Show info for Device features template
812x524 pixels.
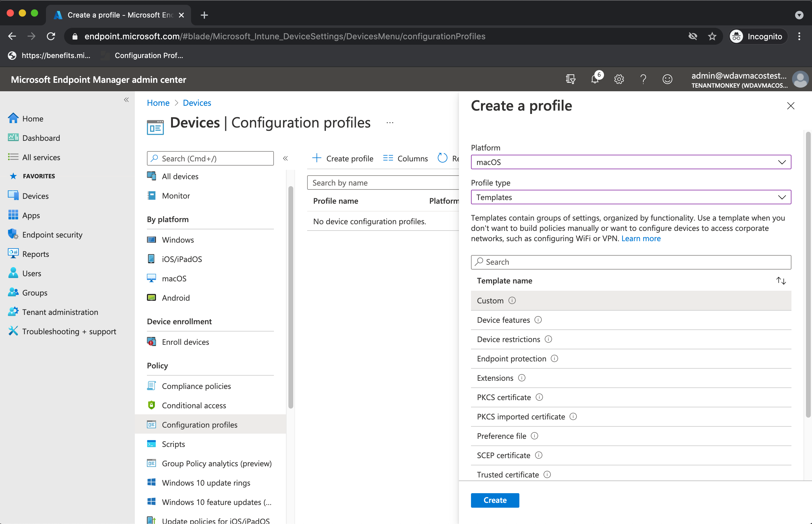tap(538, 320)
